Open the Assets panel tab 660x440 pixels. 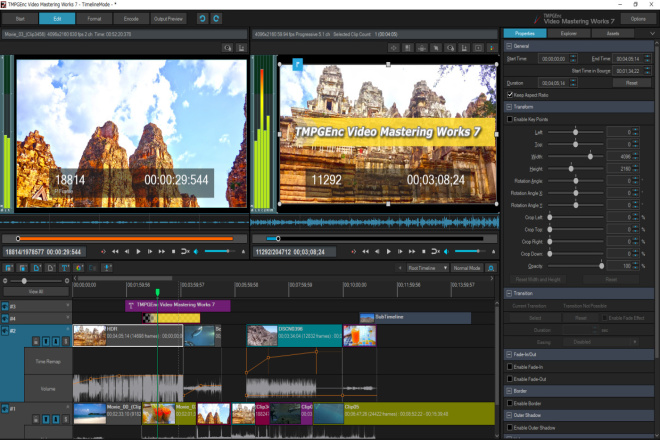(613, 33)
